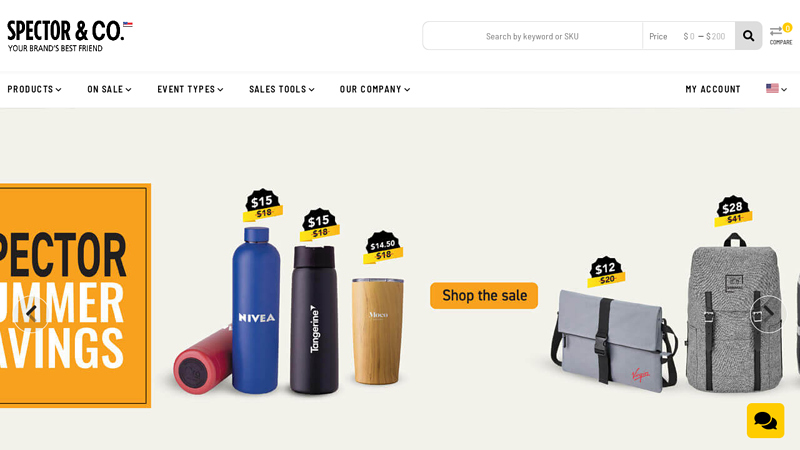Screen dimensions: 800x450
Task: Open the Our Company menu
Action: (375, 89)
